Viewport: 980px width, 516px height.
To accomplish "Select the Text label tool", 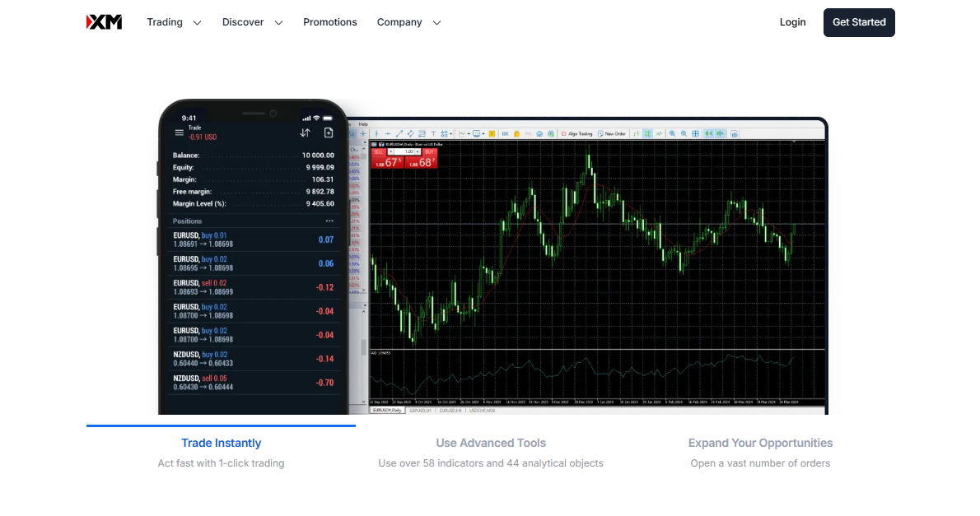I will pos(433,132).
